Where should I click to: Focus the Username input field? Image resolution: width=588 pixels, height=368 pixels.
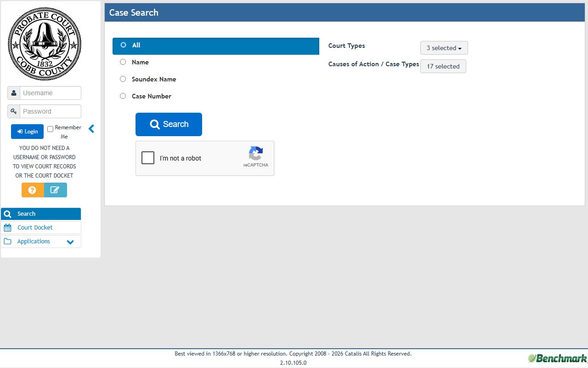(x=51, y=93)
